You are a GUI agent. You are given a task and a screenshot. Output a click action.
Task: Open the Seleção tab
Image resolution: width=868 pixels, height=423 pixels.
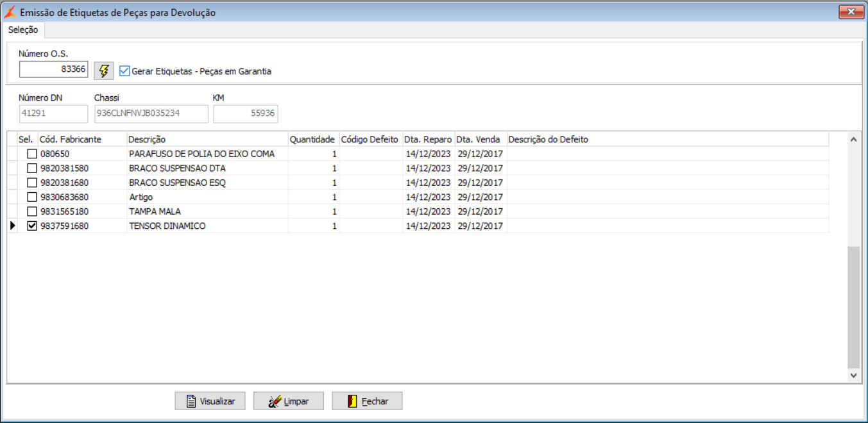pyautogui.click(x=23, y=30)
